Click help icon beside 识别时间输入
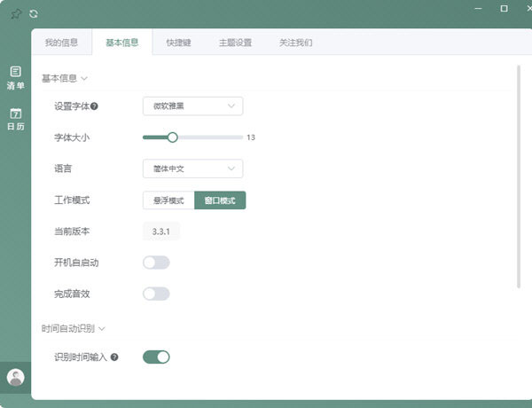 [x=113, y=357]
